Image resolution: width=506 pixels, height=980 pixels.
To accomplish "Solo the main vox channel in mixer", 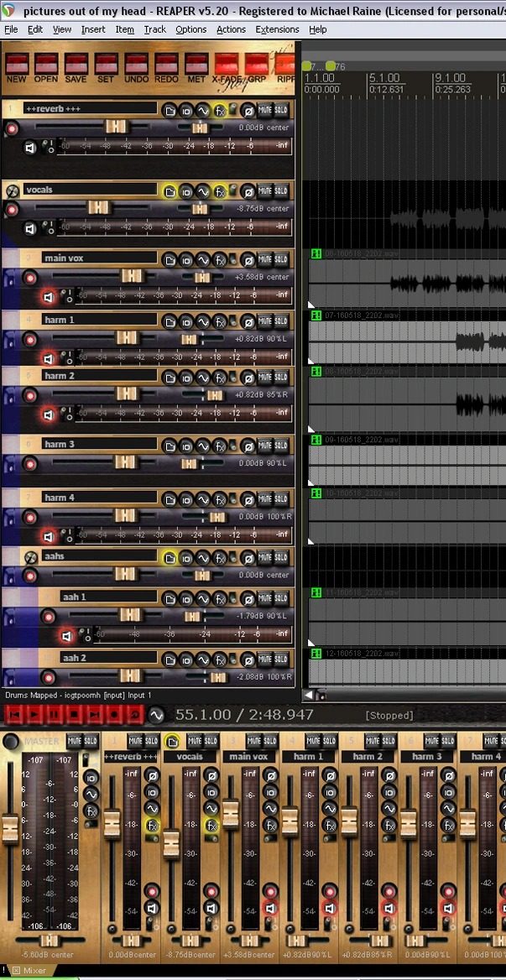I will coord(270,741).
